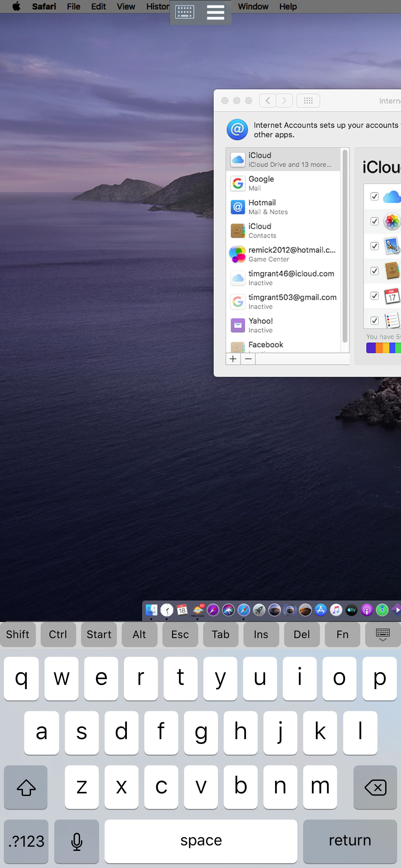This screenshot has width=401, height=868.
Task: Uncheck the Mail checkbox
Action: click(x=375, y=246)
